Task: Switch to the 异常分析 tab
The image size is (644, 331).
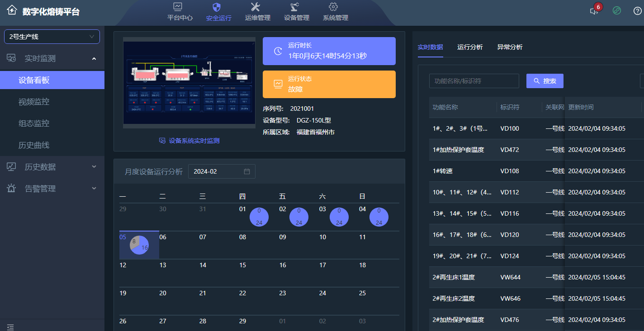Action: pos(509,47)
